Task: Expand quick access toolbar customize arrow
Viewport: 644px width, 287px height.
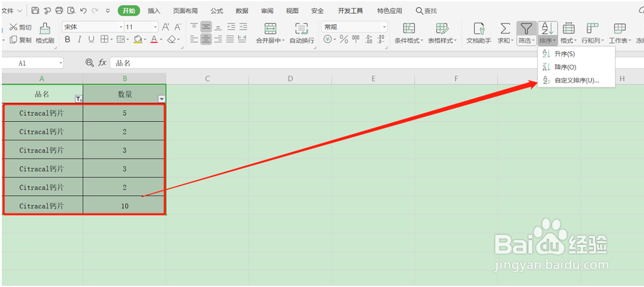Action: point(108,11)
